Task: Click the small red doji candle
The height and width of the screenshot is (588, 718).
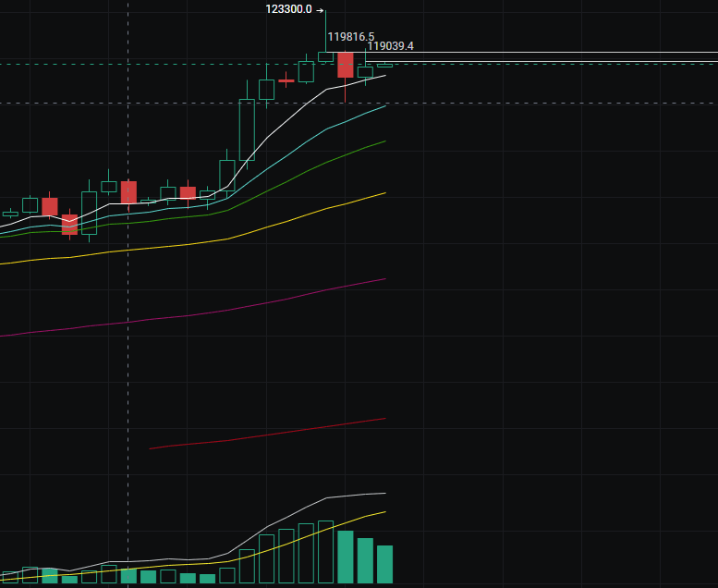Action: (x=286, y=80)
